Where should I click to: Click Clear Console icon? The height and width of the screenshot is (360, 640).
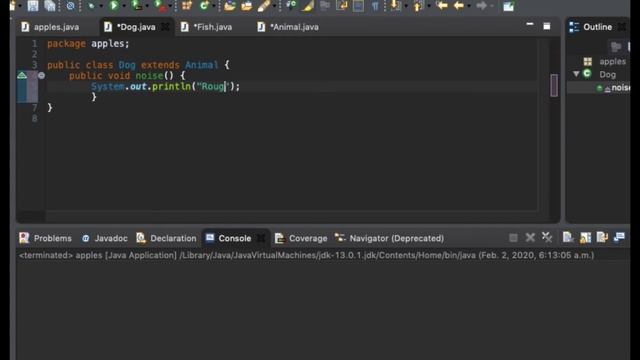click(x=568, y=237)
